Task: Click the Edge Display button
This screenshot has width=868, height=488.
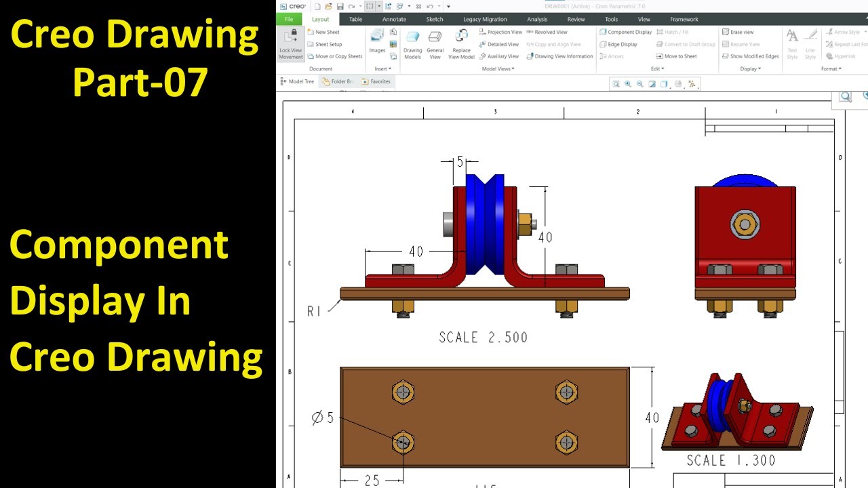Action: point(618,44)
